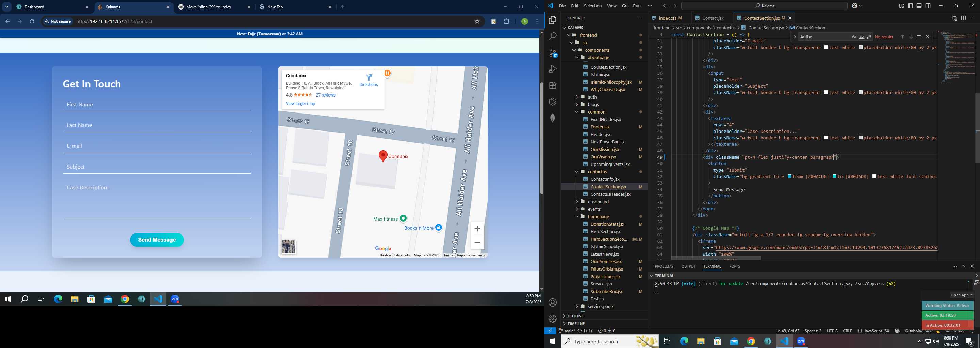Expand the auth folder
The height and width of the screenshot is (348, 980).
point(577,97)
